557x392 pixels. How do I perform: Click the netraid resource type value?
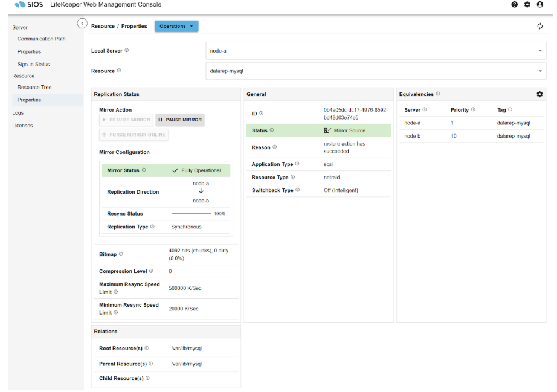332,177
